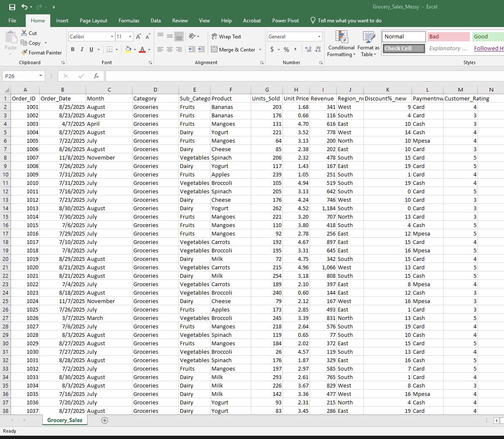Click the Decrease Indent icon
This screenshot has height=439, width=504.
pos(192,49)
